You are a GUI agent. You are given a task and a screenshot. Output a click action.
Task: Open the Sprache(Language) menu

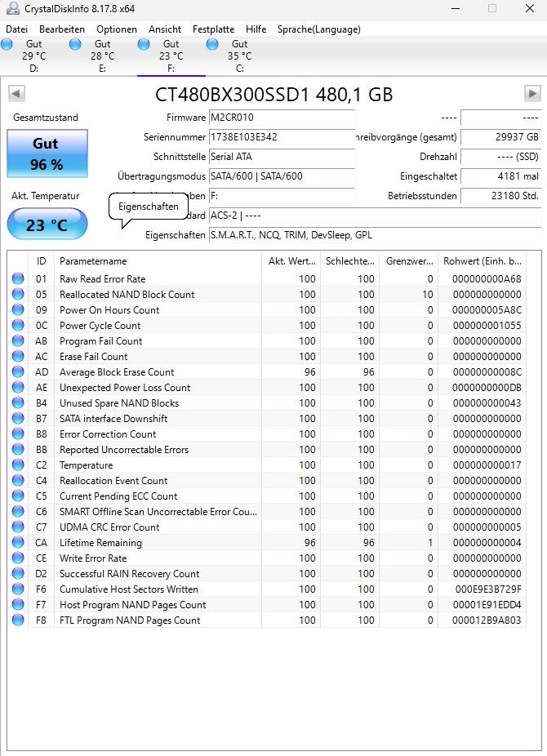[319, 29]
